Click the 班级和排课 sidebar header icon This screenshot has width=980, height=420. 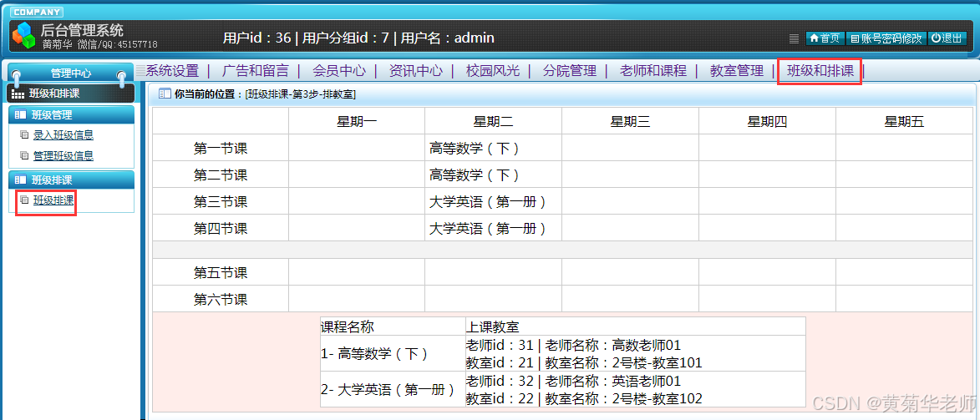[18, 94]
